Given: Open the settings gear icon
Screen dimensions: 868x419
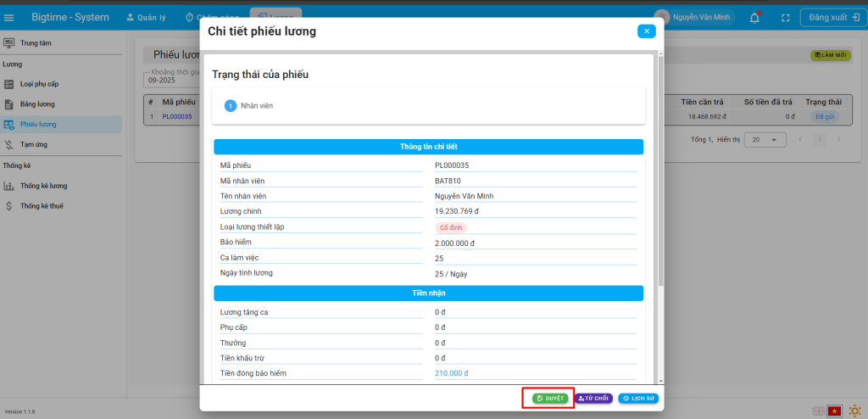Looking at the screenshot, I should tap(854, 411).
